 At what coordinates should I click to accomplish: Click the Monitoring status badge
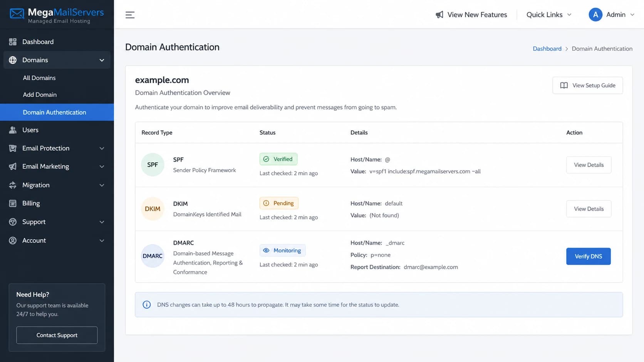[x=283, y=250]
